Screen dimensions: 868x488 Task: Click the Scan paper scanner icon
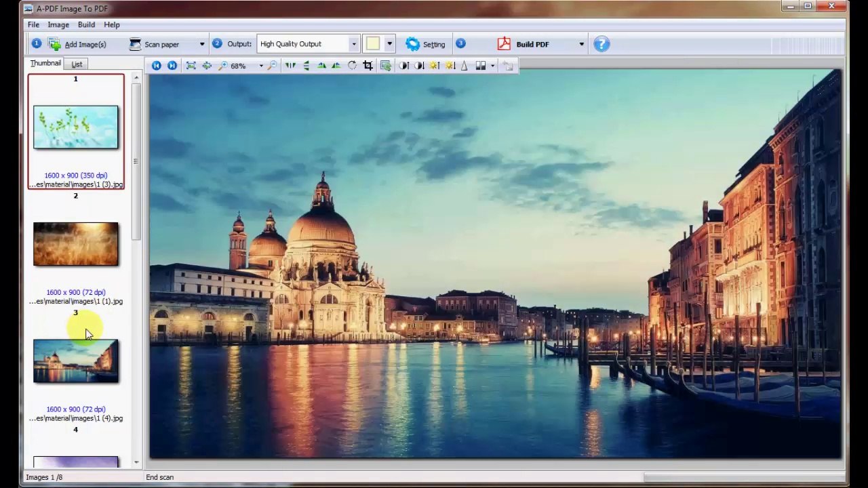tap(135, 44)
